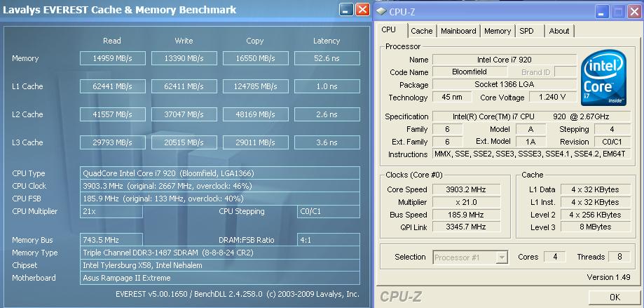The height and width of the screenshot is (308, 644).
Task: Click the CPU Type field in EVEREST
Action: tap(220, 173)
